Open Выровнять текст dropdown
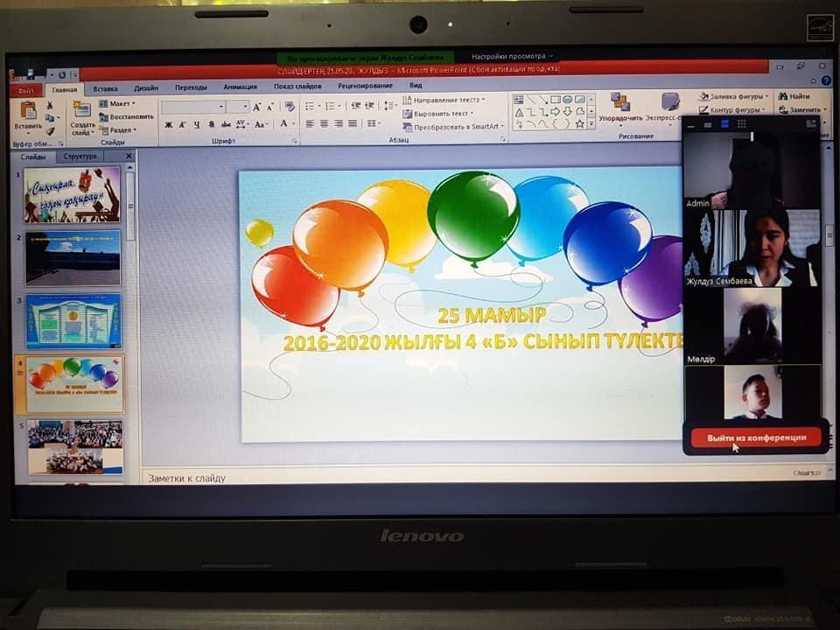Screen dimensions: 840x630 (x=438, y=114)
